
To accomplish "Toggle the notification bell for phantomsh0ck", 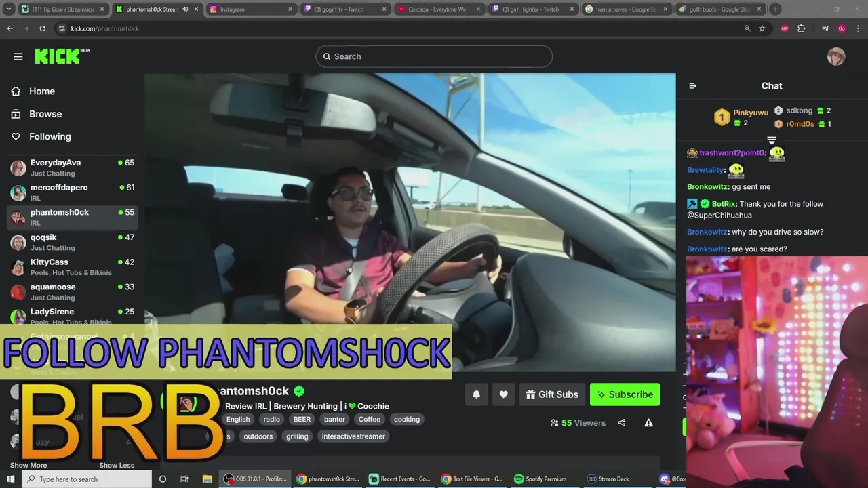I will [477, 394].
